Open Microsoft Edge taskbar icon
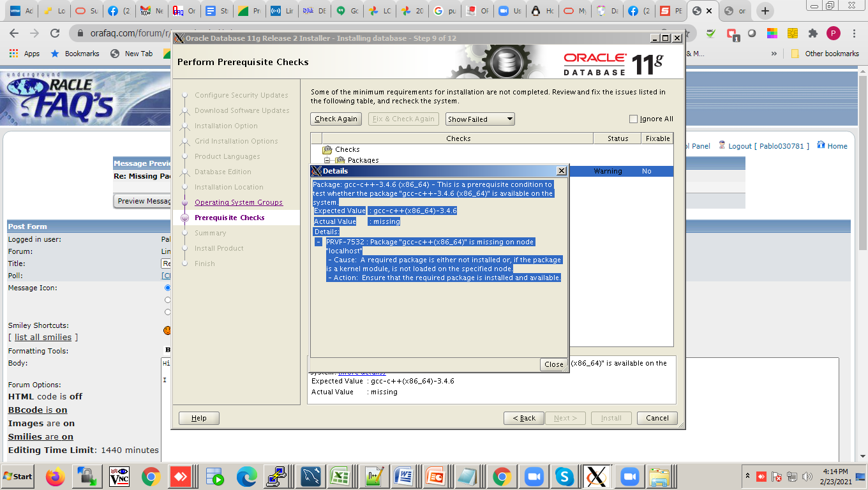The width and height of the screenshot is (868, 490). (x=246, y=477)
